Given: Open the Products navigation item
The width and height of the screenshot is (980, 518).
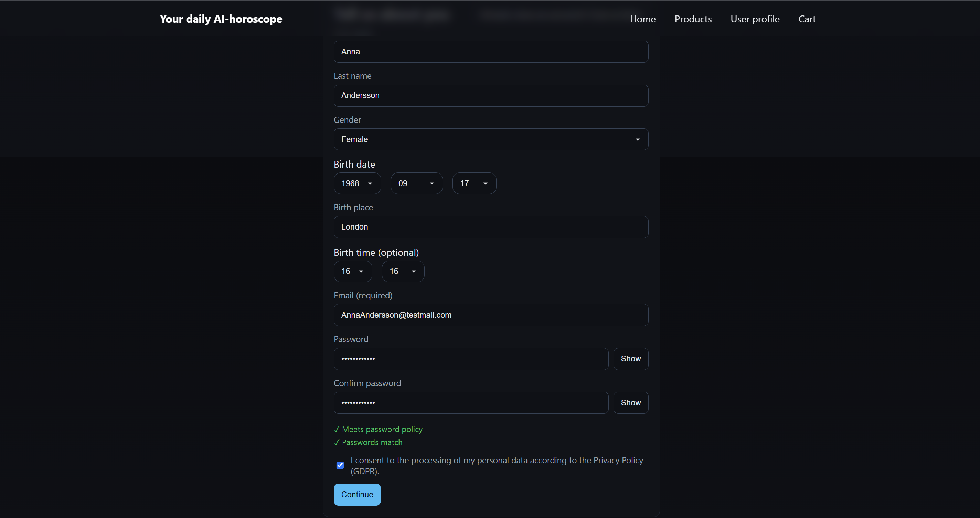Looking at the screenshot, I should [x=693, y=19].
